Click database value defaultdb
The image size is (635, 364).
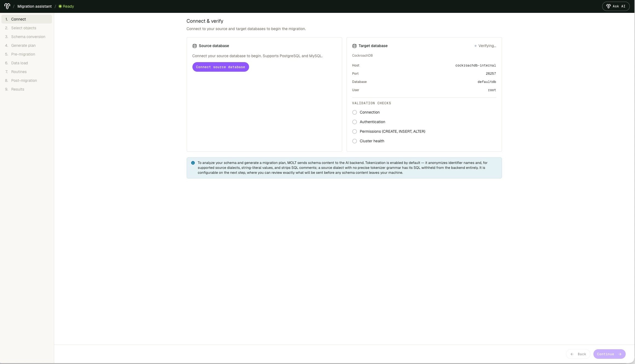(487, 82)
